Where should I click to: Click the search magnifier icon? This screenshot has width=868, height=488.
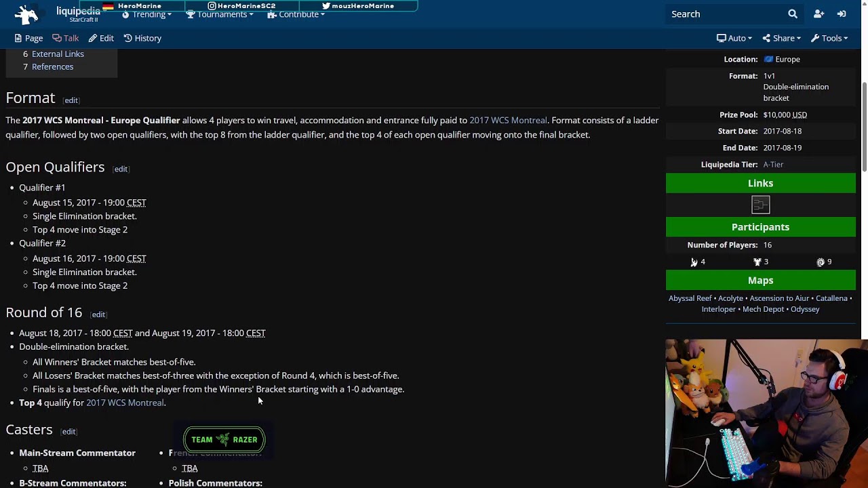tap(793, 14)
